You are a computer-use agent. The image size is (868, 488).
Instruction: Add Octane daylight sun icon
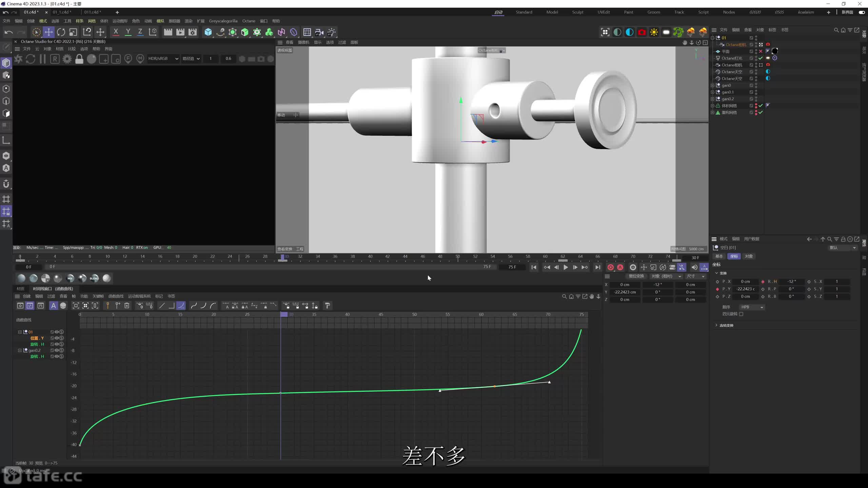[x=654, y=32]
